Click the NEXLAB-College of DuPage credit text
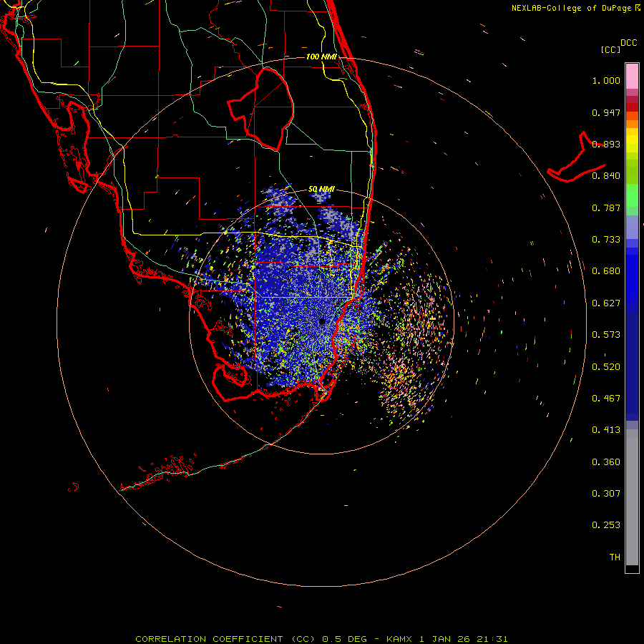644x644 pixels. 575,8
